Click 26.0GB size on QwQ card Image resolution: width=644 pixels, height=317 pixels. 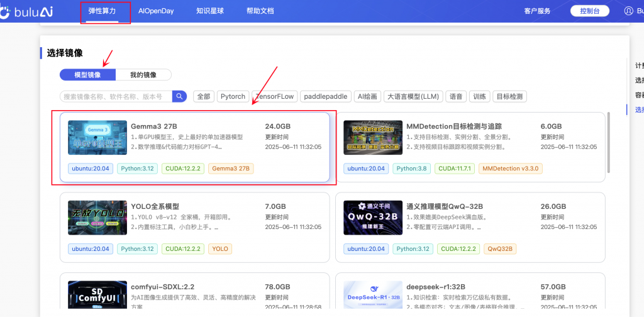pyautogui.click(x=553, y=206)
